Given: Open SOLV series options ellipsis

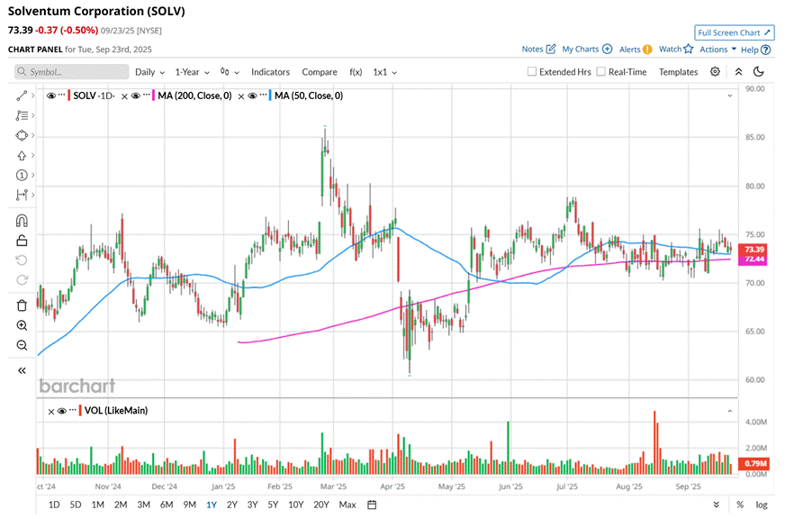Looking at the screenshot, I should pos(61,96).
